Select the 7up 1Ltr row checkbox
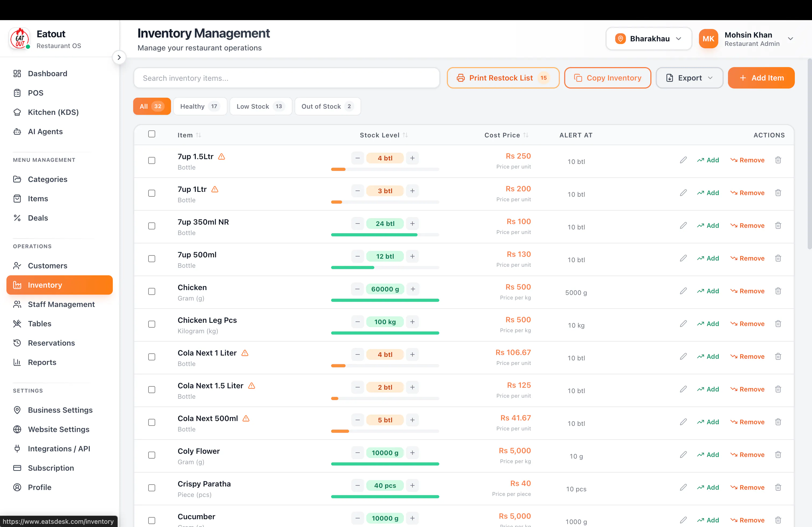Image resolution: width=812 pixels, height=527 pixels. (x=152, y=193)
